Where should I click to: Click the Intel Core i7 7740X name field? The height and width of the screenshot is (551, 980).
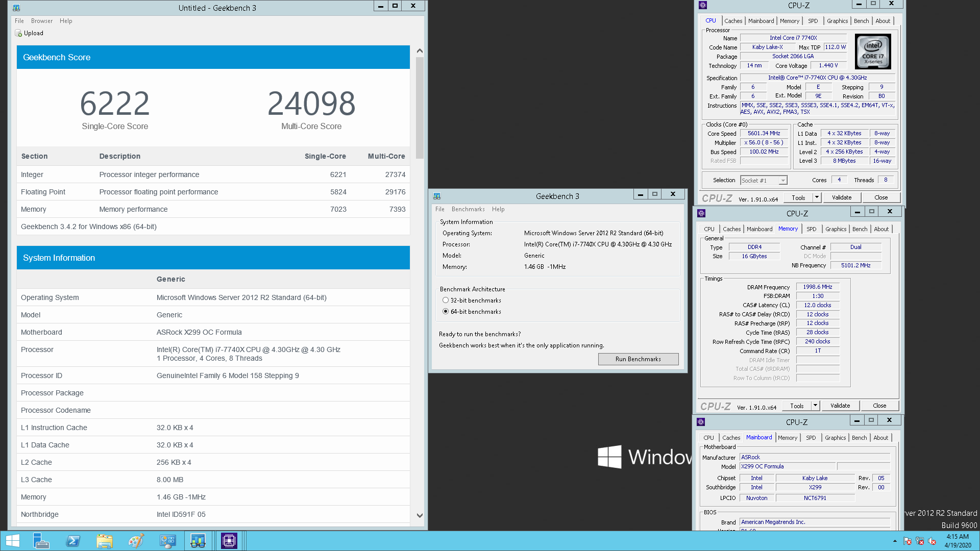(793, 38)
